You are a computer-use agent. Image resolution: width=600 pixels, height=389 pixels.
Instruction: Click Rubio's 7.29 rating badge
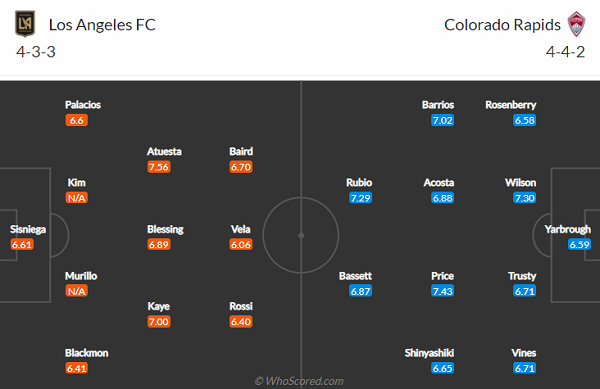pos(360,198)
